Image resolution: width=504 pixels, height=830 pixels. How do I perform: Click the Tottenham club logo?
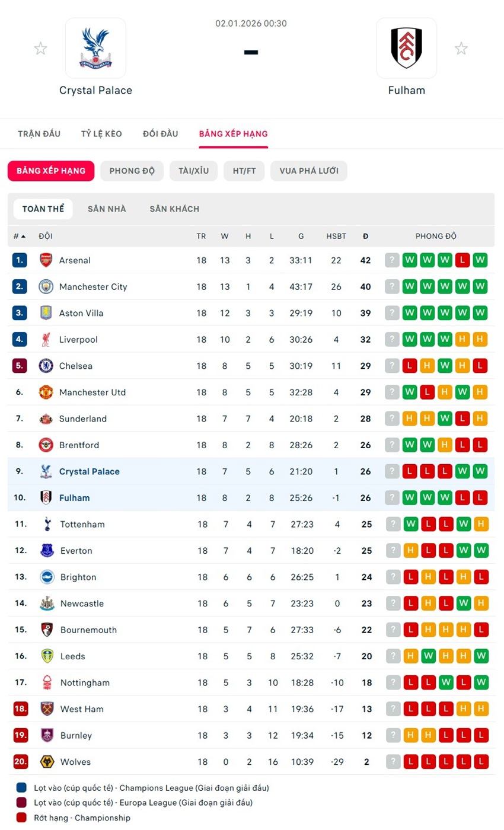(47, 524)
